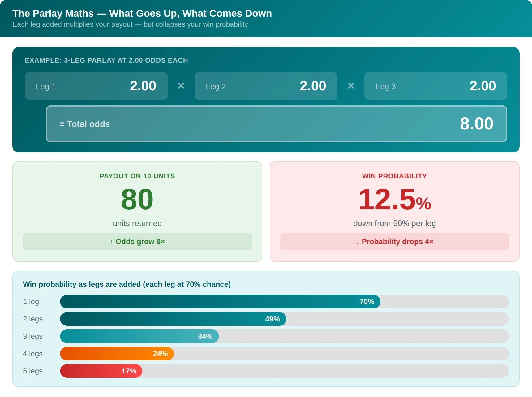Click the Probability drops 4× badge
Image resolution: width=532 pixels, height=397 pixels.
pos(395,242)
